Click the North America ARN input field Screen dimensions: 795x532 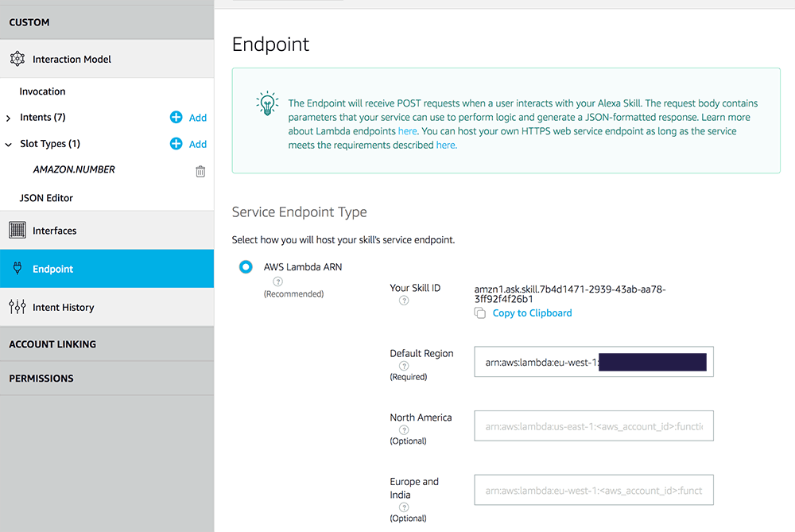coord(594,426)
